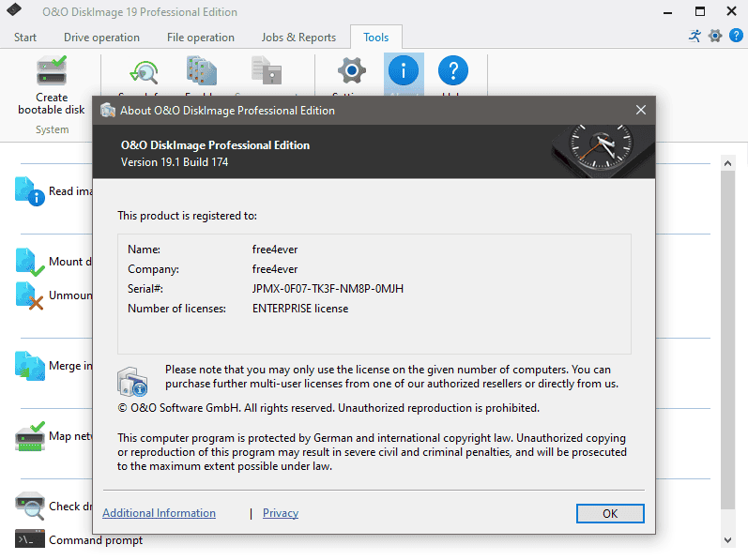Click the clock image in the About banner
The image size is (748, 560).
coord(601,152)
